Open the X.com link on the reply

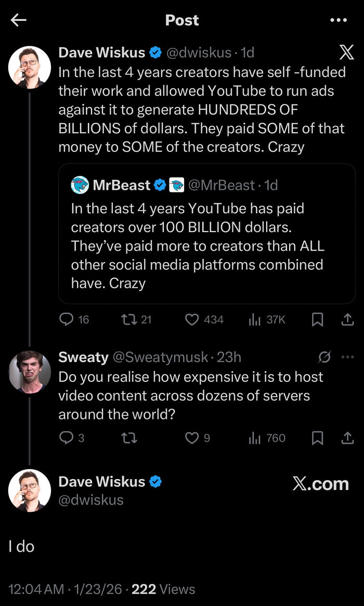pos(321,484)
